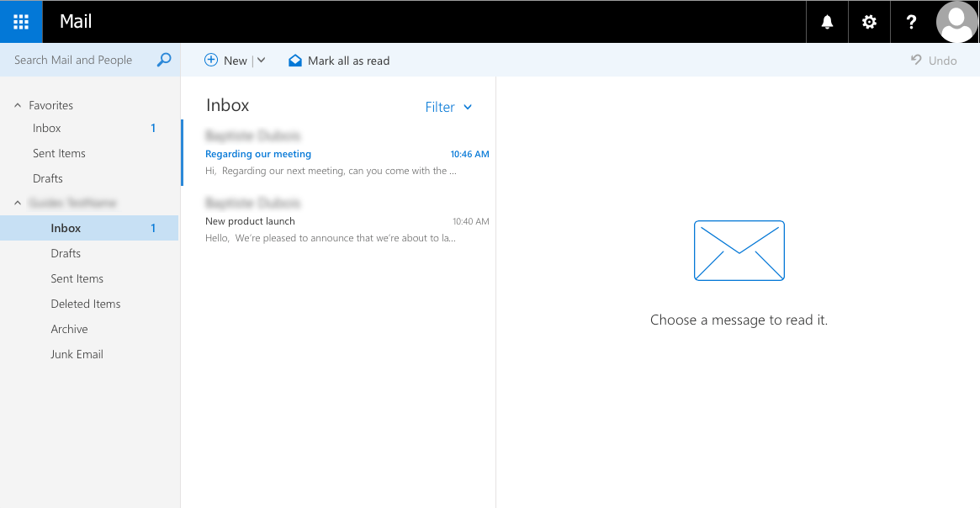The width and height of the screenshot is (980, 508).
Task: Open the dropdown arrow next to New
Action: [261, 61]
